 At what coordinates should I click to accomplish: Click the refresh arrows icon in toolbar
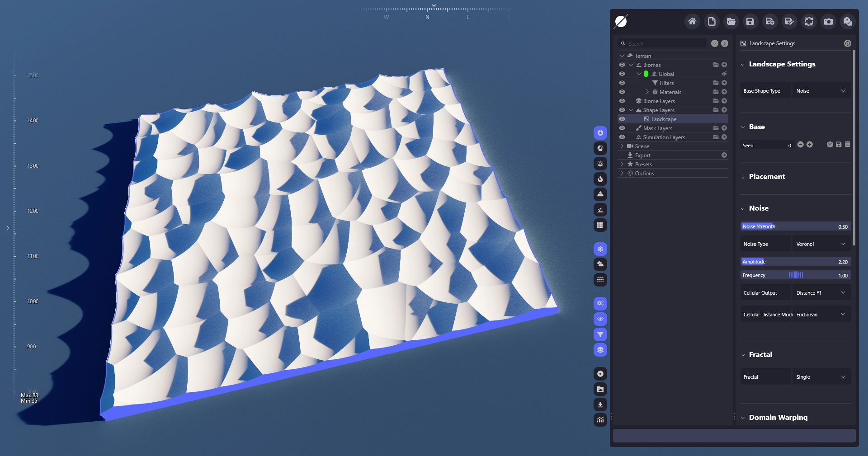point(809,21)
